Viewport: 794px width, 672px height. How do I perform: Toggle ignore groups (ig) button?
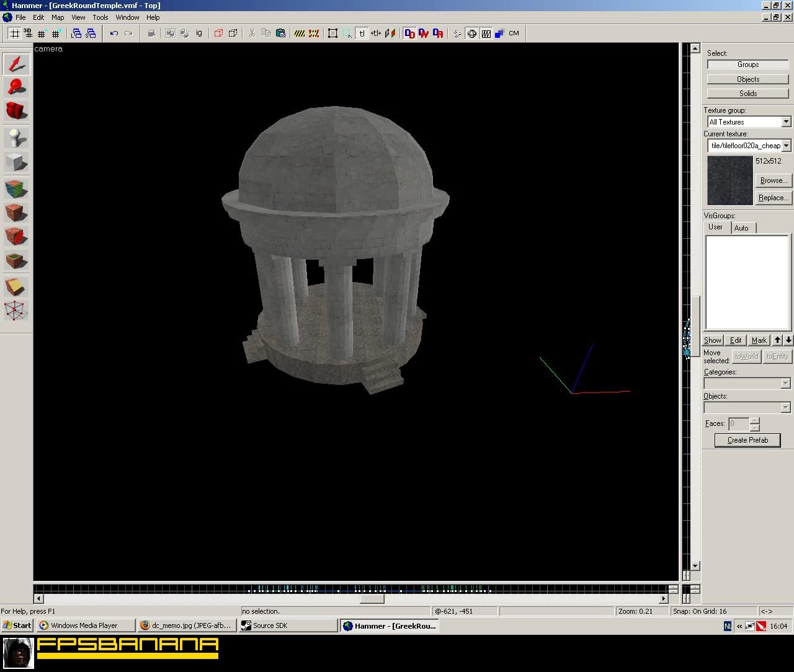tap(199, 33)
